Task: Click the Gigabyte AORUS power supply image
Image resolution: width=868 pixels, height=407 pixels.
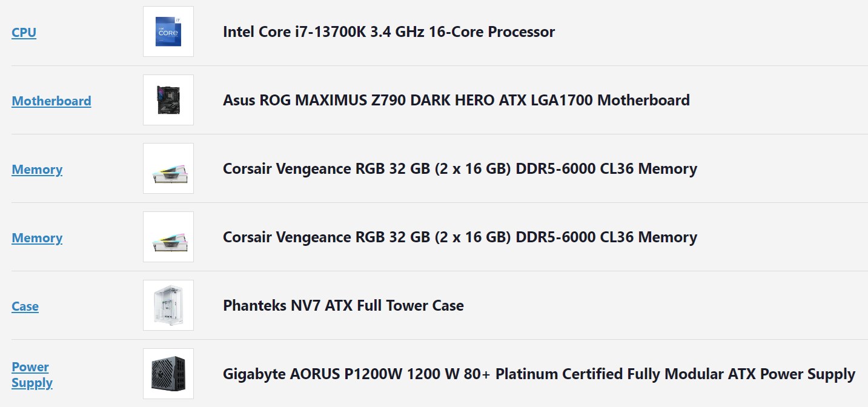Action: 168,374
